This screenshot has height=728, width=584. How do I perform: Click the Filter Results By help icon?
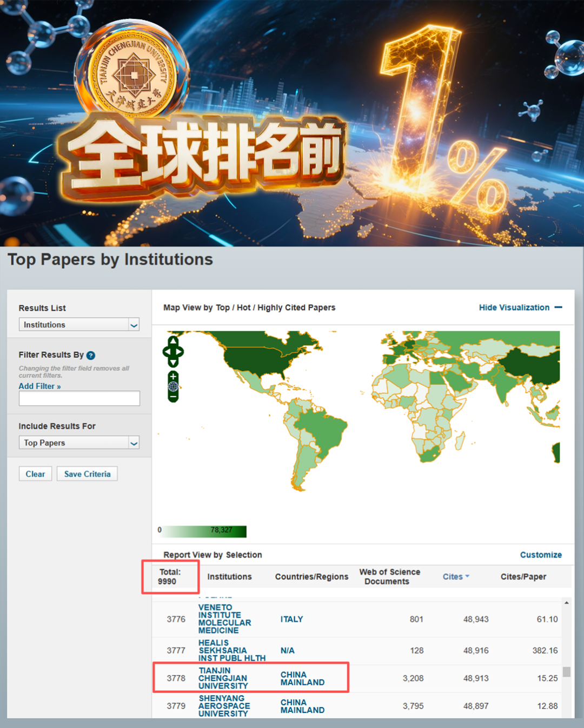tap(91, 355)
